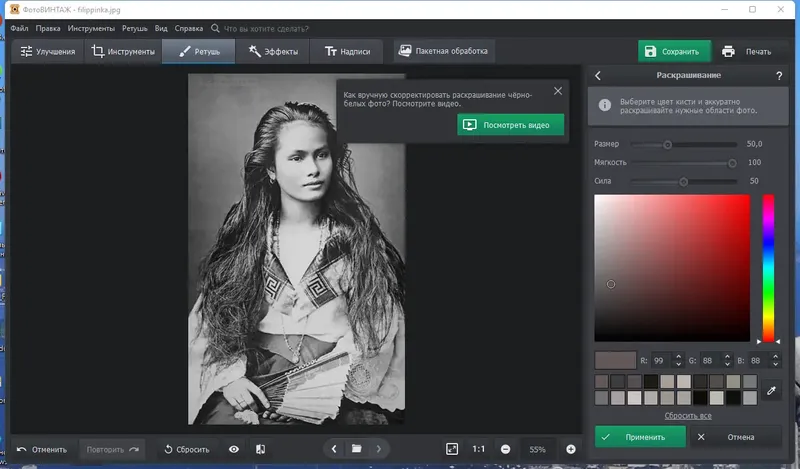The height and width of the screenshot is (469, 800).
Task: Click the Сбросить все link
Action: point(688,415)
